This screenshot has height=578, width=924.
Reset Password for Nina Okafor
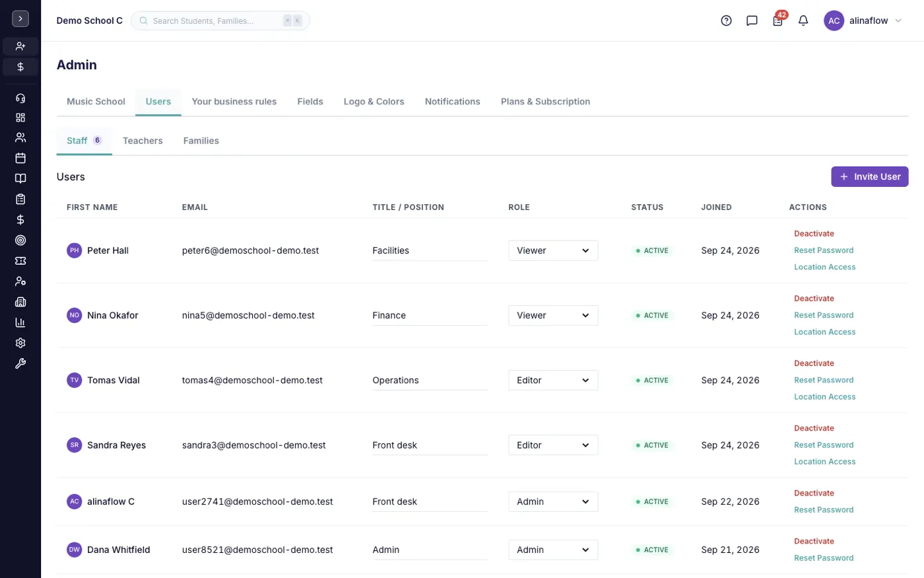pyautogui.click(x=824, y=315)
